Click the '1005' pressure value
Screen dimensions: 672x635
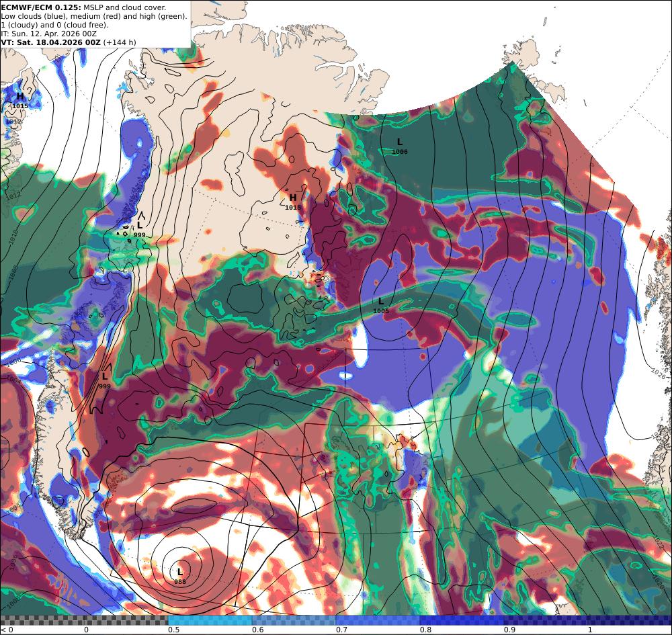(380, 310)
